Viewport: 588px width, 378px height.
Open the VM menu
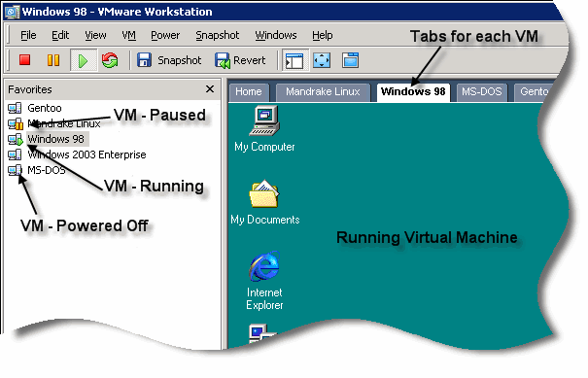[128, 35]
